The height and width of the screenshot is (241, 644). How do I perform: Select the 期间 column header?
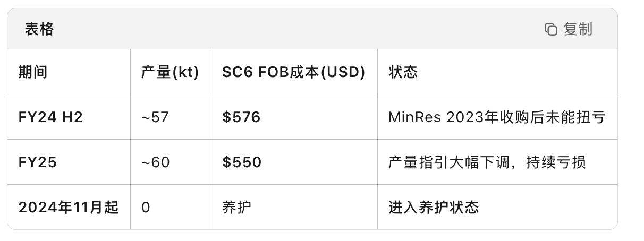pyautogui.click(x=33, y=72)
